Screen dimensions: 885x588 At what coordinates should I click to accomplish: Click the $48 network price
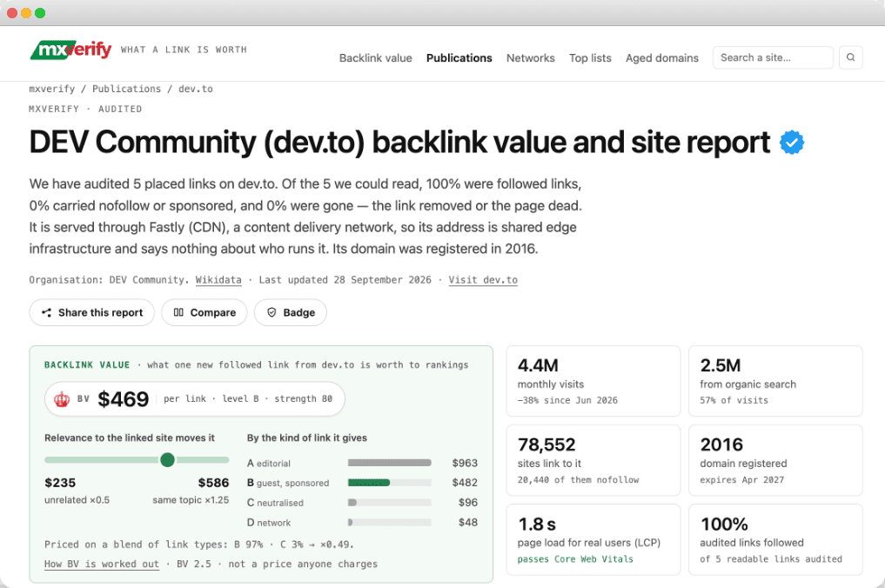point(468,523)
